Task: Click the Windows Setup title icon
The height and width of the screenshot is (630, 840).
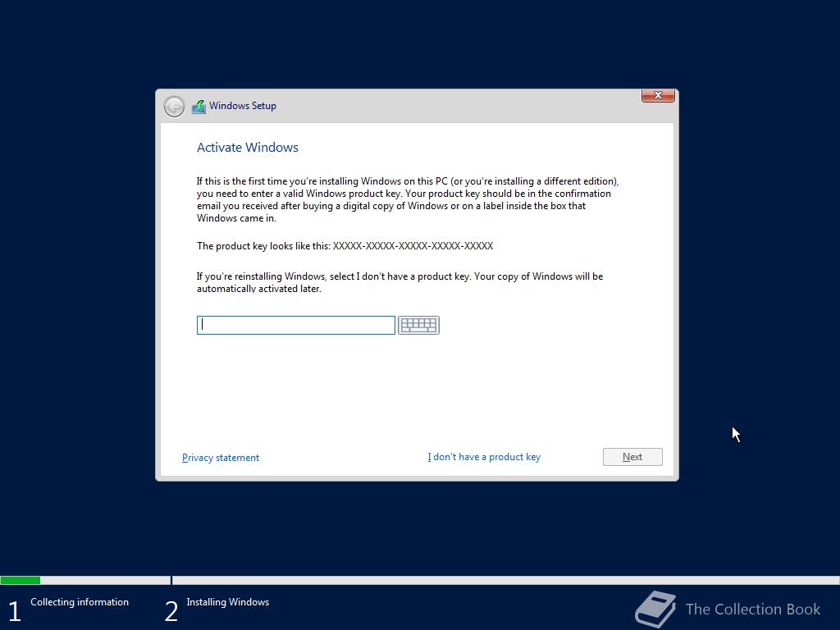Action: pos(199,106)
